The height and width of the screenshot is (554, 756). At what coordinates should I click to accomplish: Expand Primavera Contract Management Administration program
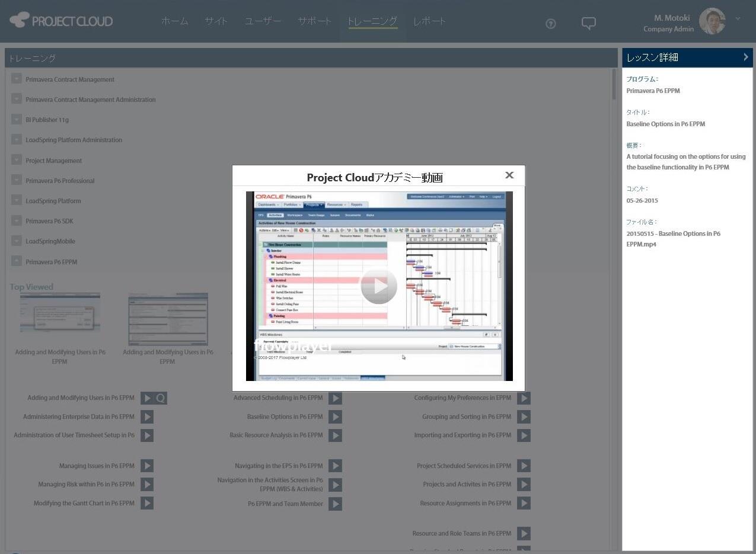[17, 99]
